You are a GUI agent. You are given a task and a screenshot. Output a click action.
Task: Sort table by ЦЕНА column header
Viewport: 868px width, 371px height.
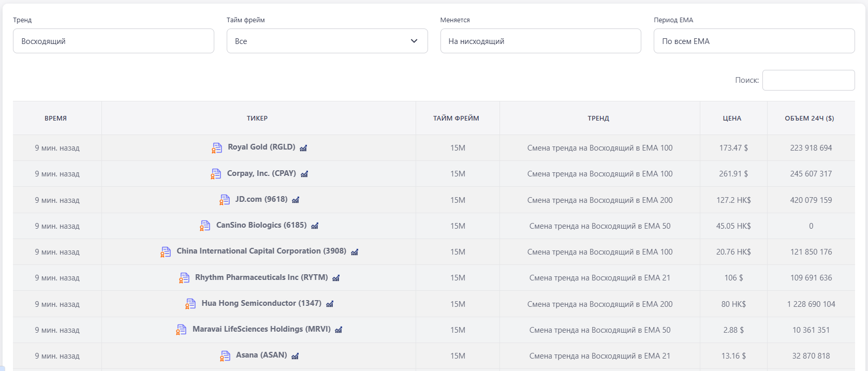[732, 118]
